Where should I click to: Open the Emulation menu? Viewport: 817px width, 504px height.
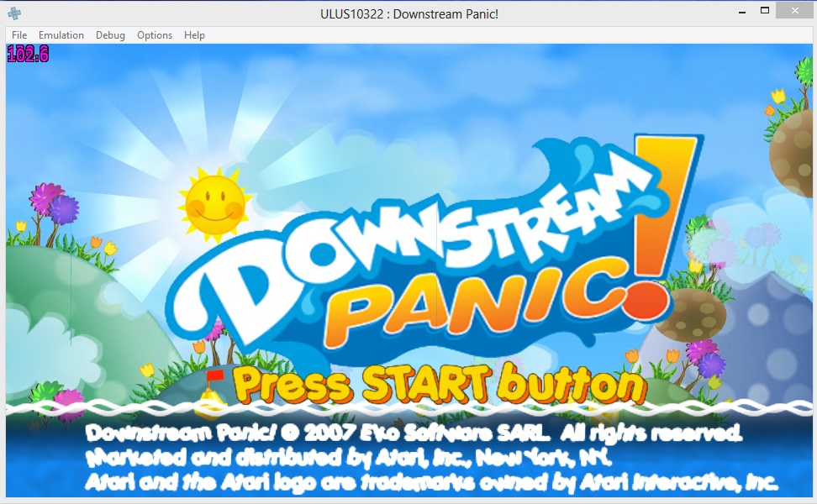(x=61, y=35)
